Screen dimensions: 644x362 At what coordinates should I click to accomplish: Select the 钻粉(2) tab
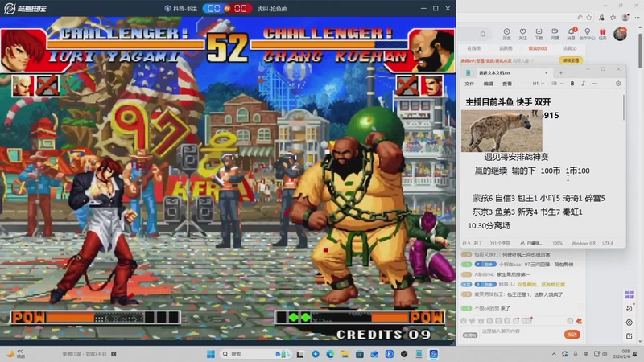tap(569, 48)
